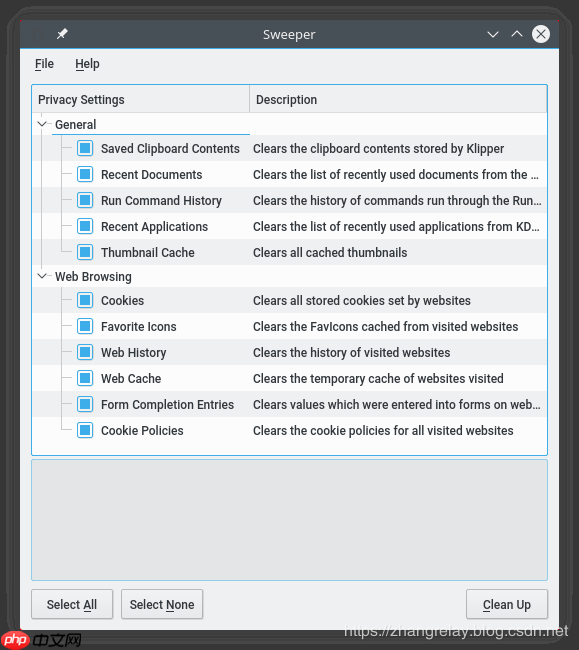Click the minimize down-arrow icon
The width and height of the screenshot is (579, 650).
493,34
